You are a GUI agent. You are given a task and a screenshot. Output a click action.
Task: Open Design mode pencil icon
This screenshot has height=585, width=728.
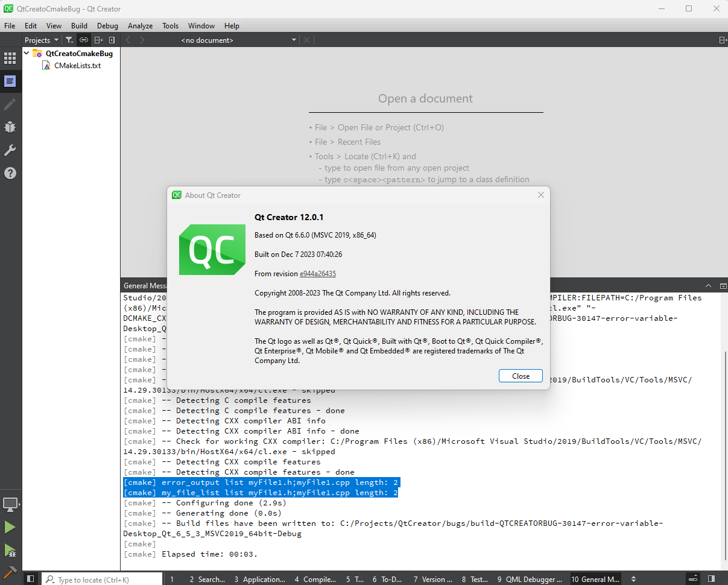tap(10, 104)
